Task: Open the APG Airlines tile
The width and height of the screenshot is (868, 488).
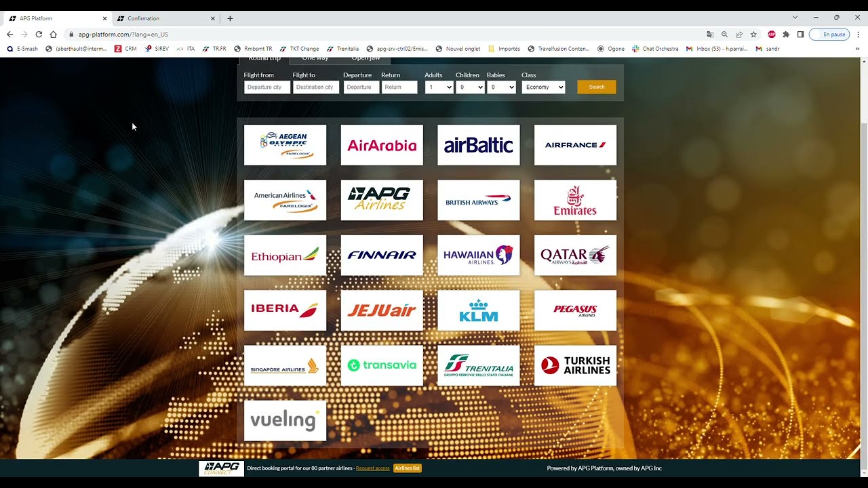Action: (382, 200)
